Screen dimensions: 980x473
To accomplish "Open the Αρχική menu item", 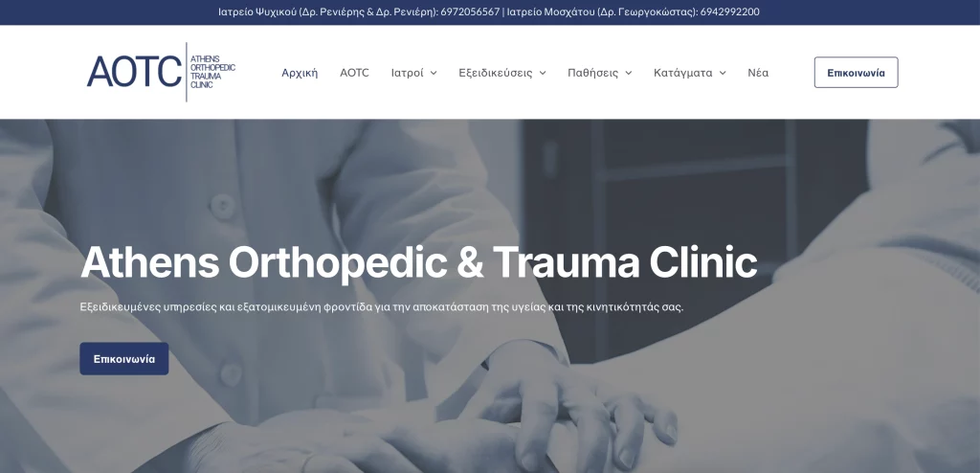I will [x=300, y=73].
